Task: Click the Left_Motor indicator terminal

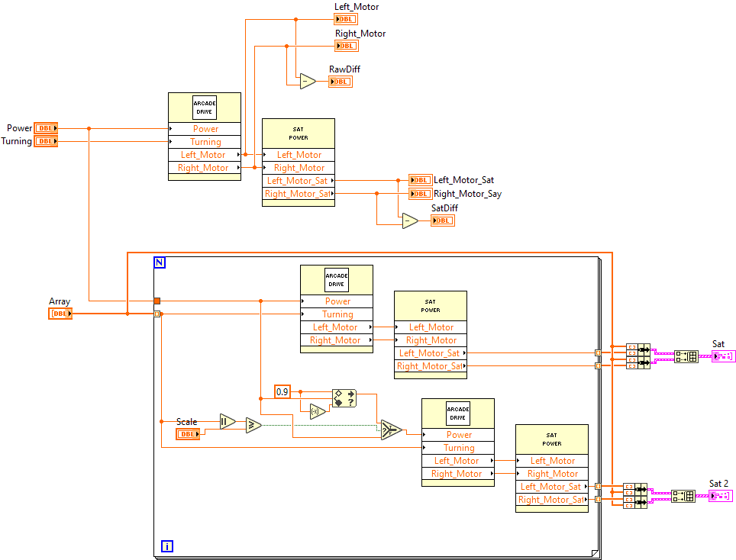Action: point(345,18)
